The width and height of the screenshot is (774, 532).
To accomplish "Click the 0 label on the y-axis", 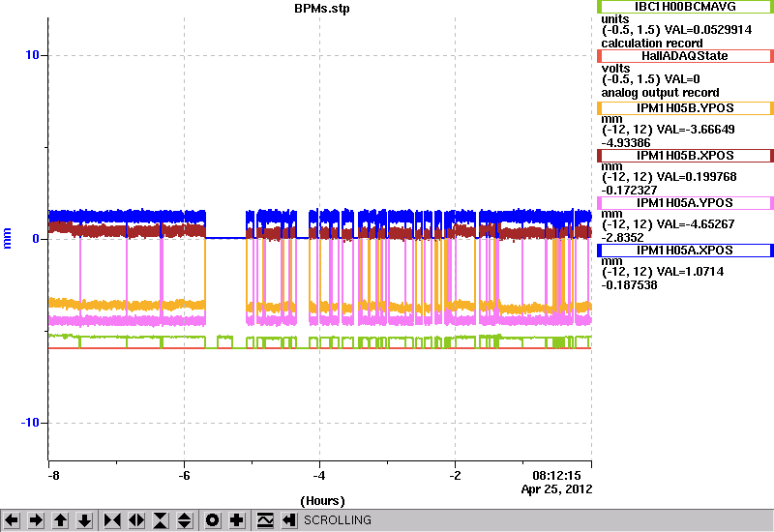I will click(36, 239).
